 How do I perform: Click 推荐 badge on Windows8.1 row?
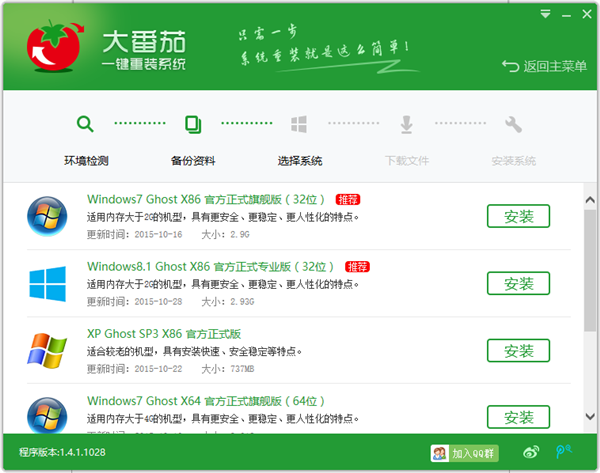[x=357, y=267]
